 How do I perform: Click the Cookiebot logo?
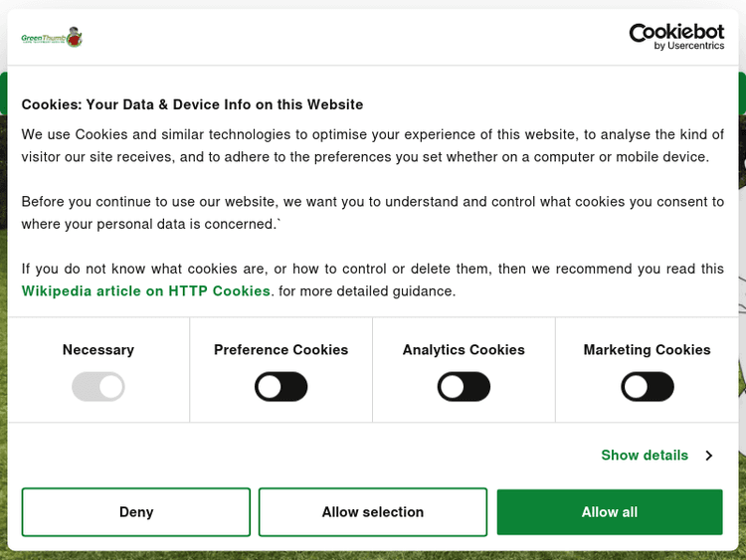click(x=676, y=34)
